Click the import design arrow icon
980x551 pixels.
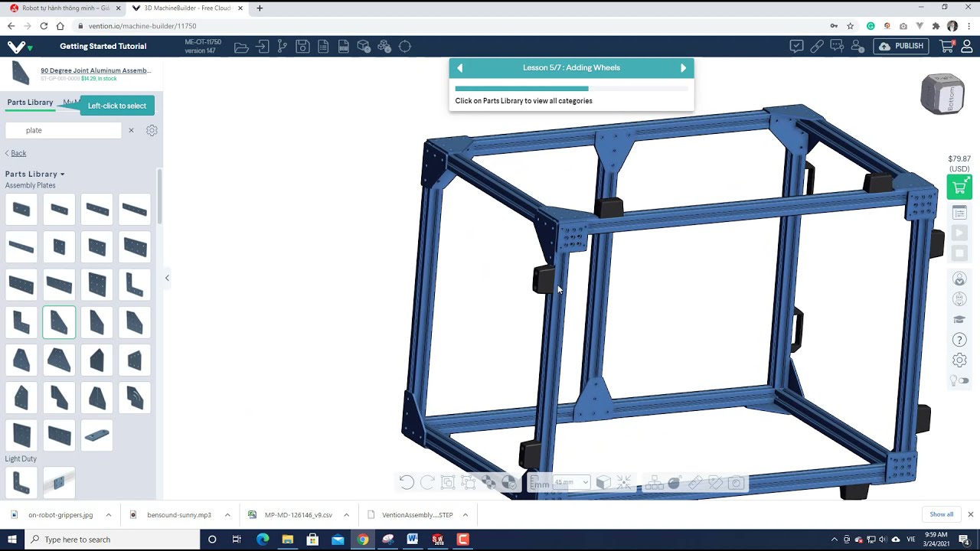[x=262, y=47]
